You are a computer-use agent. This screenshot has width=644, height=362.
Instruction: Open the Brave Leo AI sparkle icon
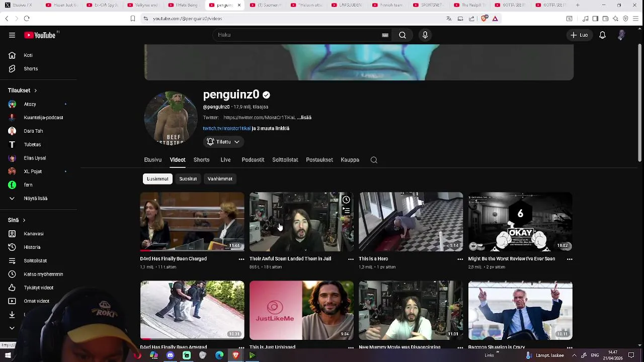615,19
